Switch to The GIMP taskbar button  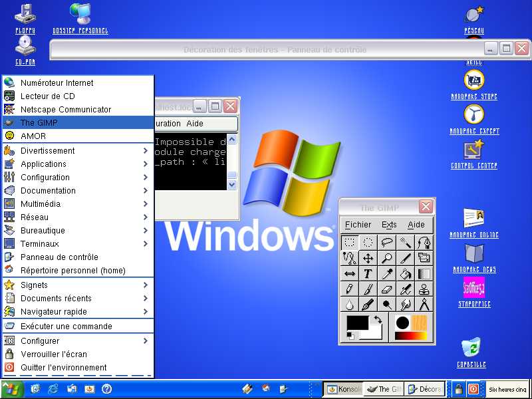(384, 389)
